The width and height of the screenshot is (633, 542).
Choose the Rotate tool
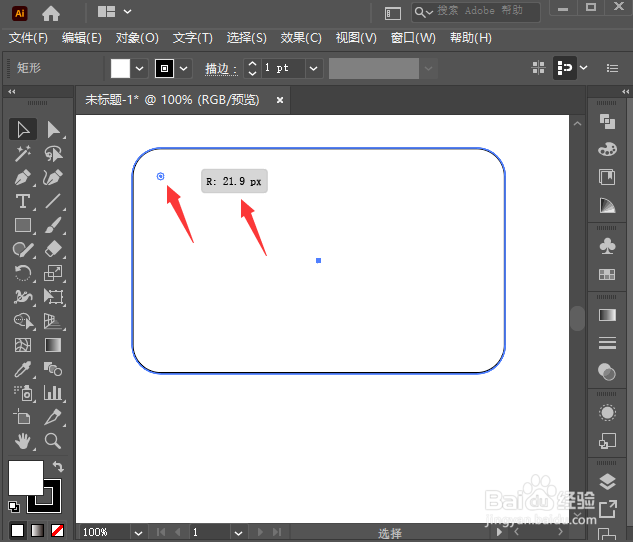[x=23, y=273]
